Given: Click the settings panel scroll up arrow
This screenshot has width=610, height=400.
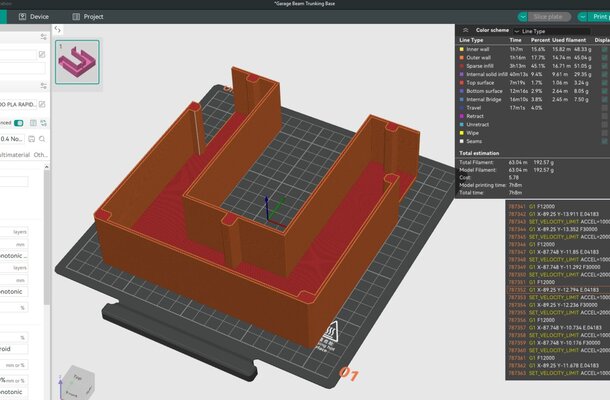Looking at the screenshot, I should [x=47, y=167].
